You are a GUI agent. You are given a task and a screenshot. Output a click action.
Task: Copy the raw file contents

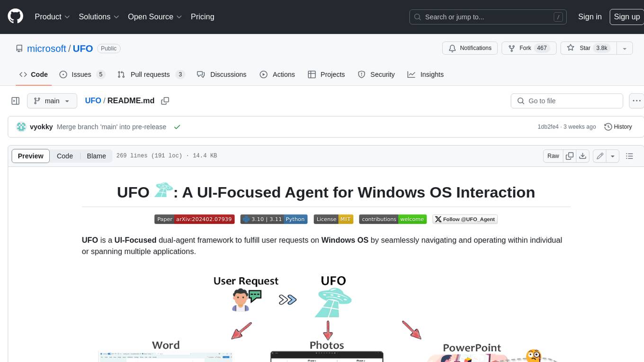pyautogui.click(x=570, y=156)
